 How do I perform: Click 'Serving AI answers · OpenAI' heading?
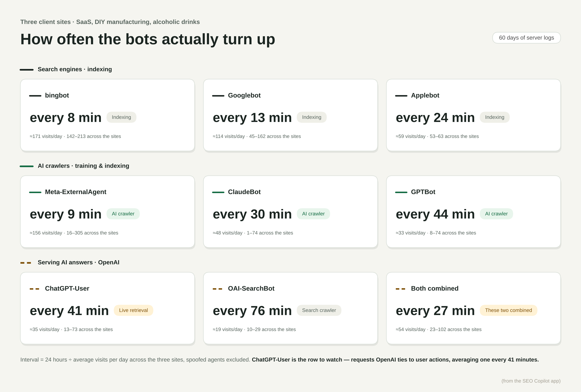78,262
